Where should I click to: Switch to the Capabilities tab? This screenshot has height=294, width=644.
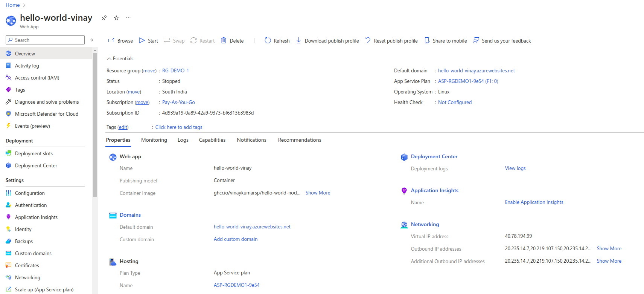coord(212,140)
